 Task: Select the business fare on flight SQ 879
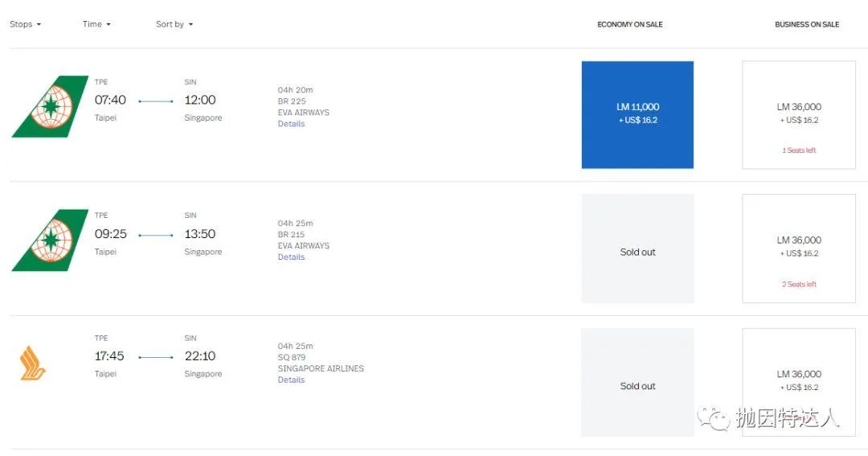tap(799, 380)
